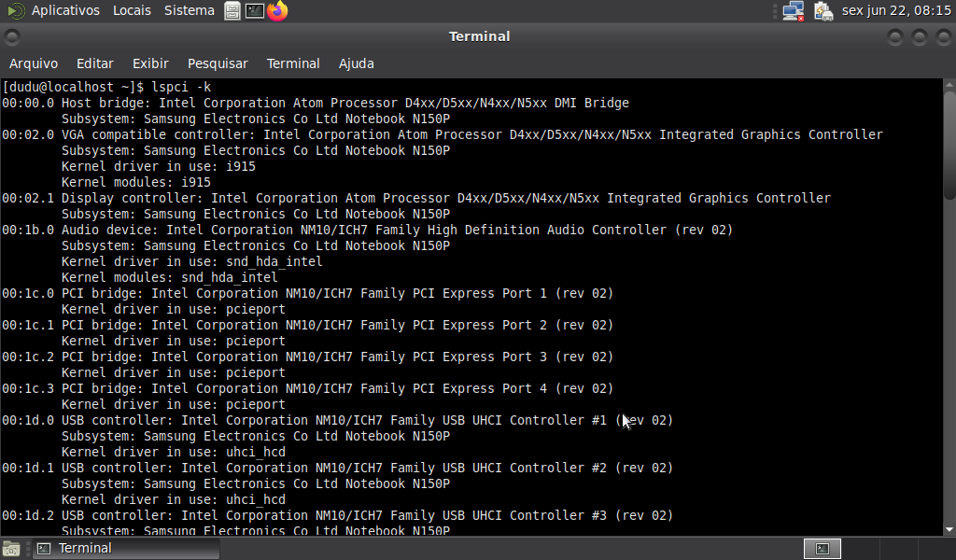
Task: Open calendar from the clock display
Action: point(895,11)
